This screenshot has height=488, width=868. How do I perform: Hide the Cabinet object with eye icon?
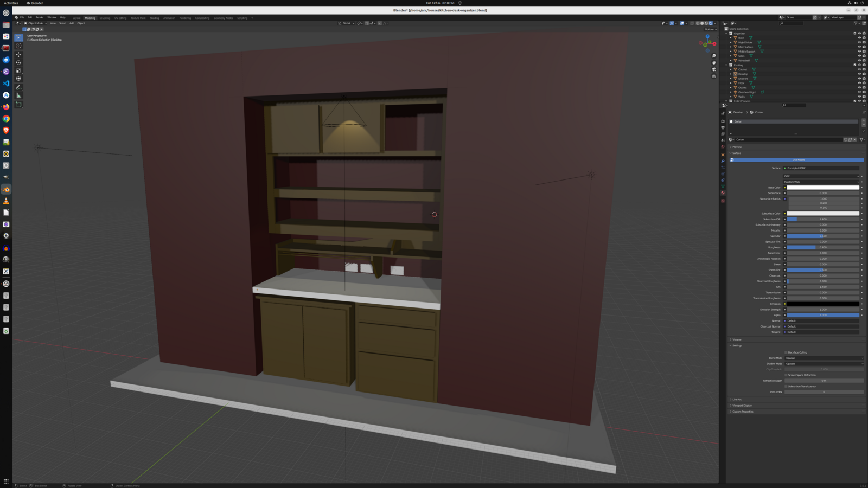pyautogui.click(x=859, y=69)
